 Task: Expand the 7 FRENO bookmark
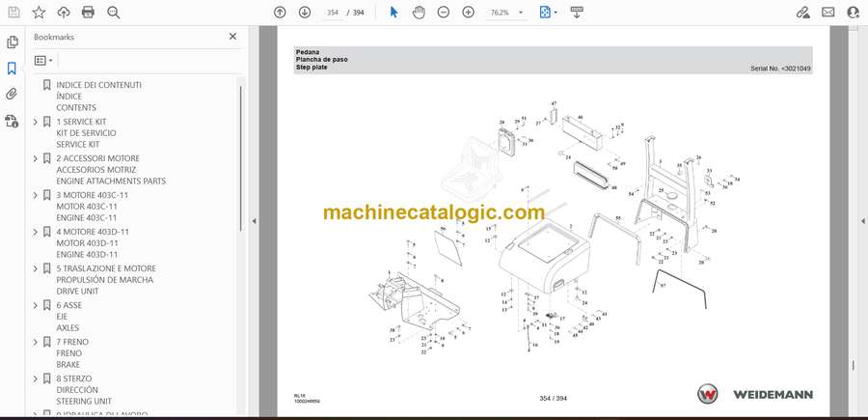coord(36,342)
